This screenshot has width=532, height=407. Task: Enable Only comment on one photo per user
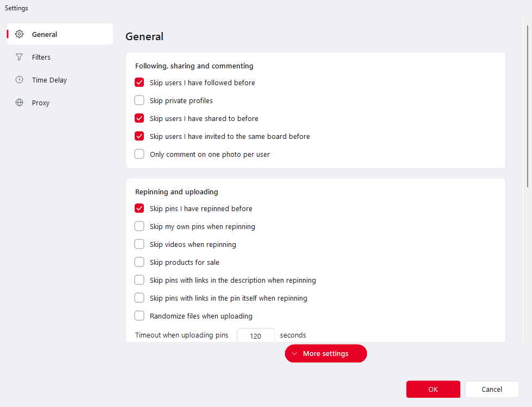point(139,154)
